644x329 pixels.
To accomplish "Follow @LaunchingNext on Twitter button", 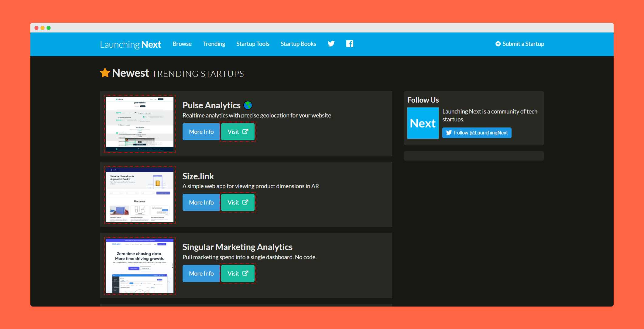I will click(477, 133).
